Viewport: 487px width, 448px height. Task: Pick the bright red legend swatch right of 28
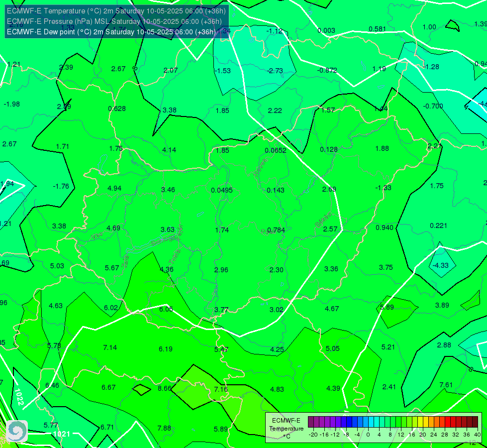click(448, 422)
